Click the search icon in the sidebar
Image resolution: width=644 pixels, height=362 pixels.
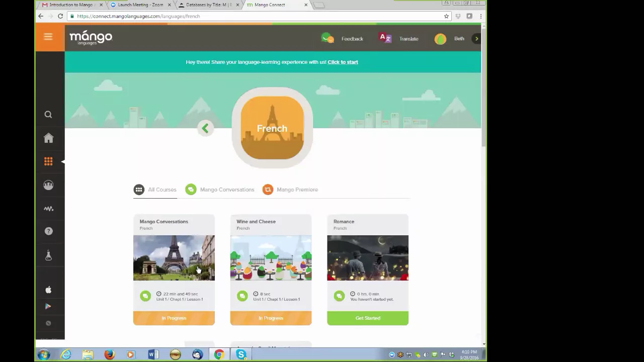pyautogui.click(x=48, y=115)
